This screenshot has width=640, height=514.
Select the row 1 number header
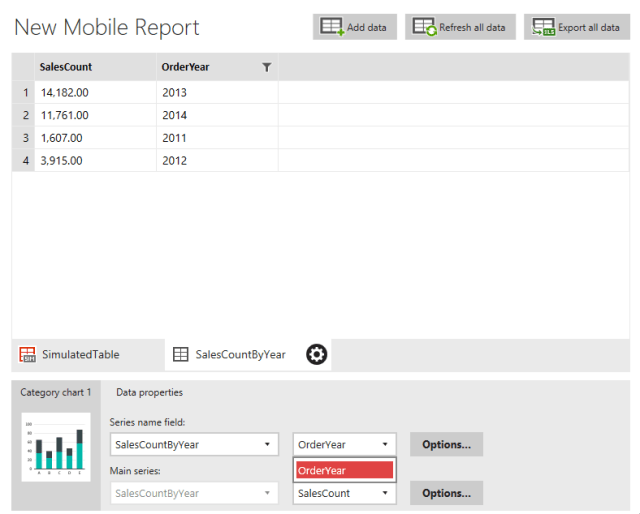point(25,92)
